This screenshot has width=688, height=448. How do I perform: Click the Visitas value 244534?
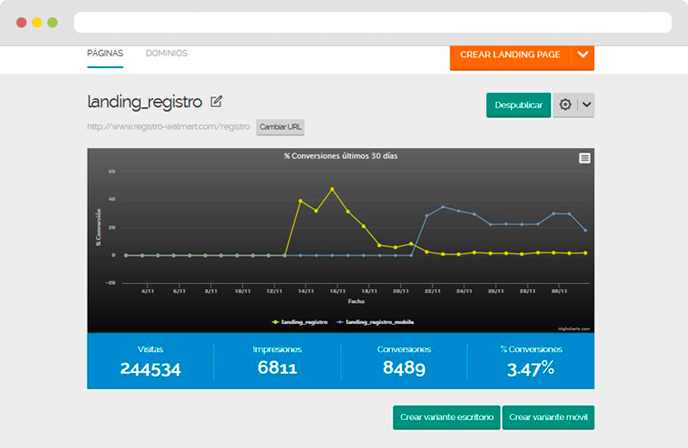tap(150, 369)
